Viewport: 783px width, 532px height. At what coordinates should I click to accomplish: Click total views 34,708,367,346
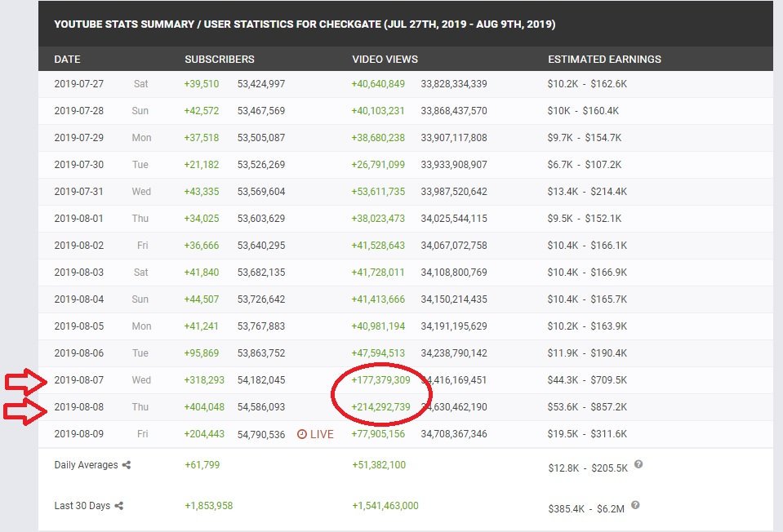pos(454,434)
